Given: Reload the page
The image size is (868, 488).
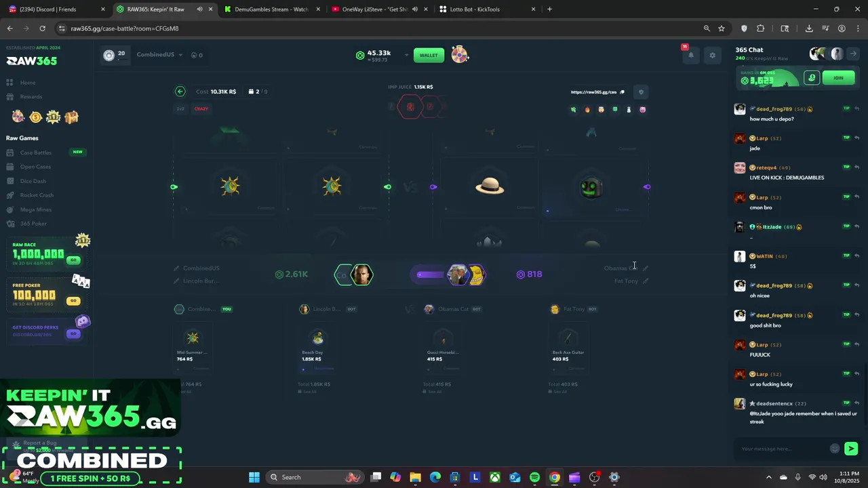Looking at the screenshot, I should pyautogui.click(x=42, y=28).
